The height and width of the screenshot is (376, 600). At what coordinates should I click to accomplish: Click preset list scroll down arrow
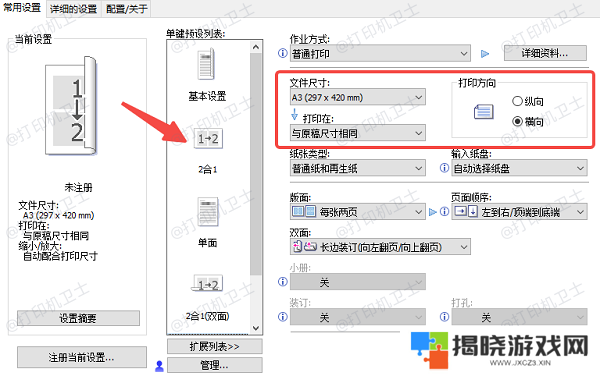point(256,328)
